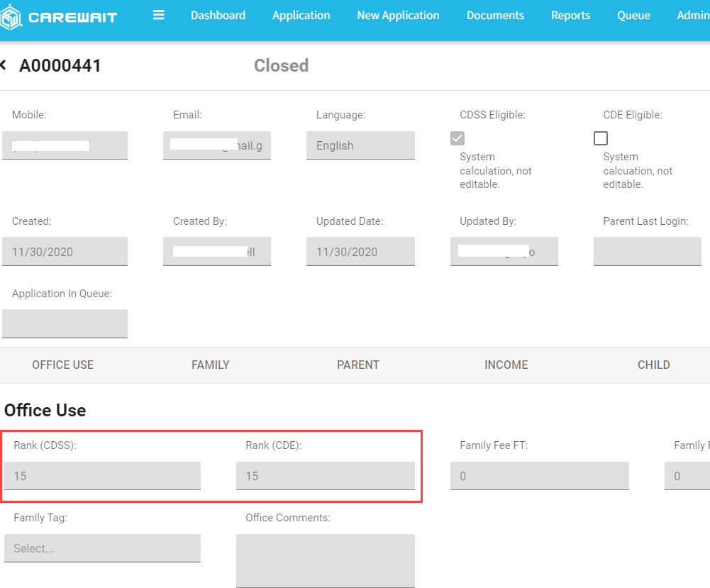Viewport: 710px width, 588px height.
Task: Switch to the CHILD tab
Action: (653, 365)
